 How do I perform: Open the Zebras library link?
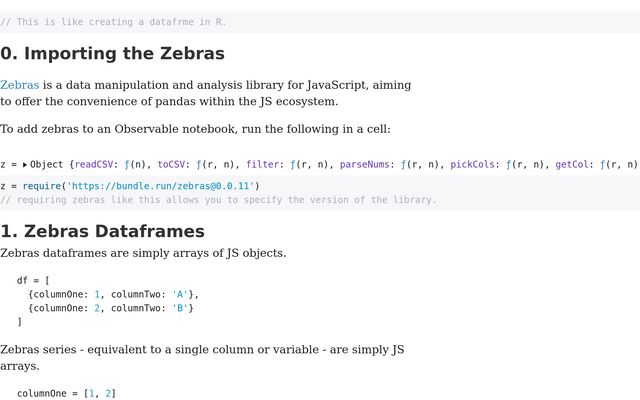pos(20,85)
